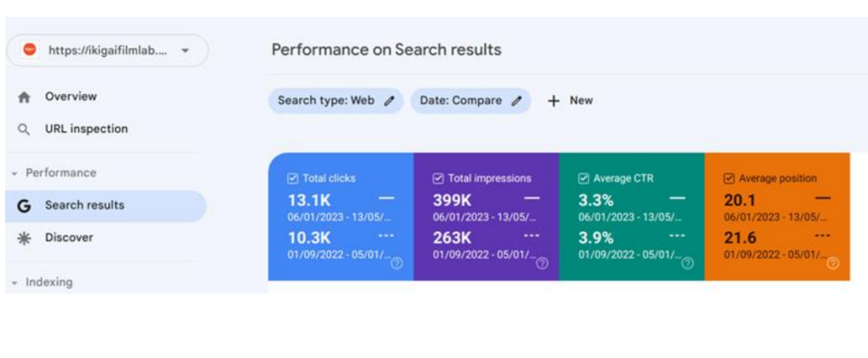Toggle the Total impressions checkbox
The height and width of the screenshot is (358, 868).
tap(437, 179)
